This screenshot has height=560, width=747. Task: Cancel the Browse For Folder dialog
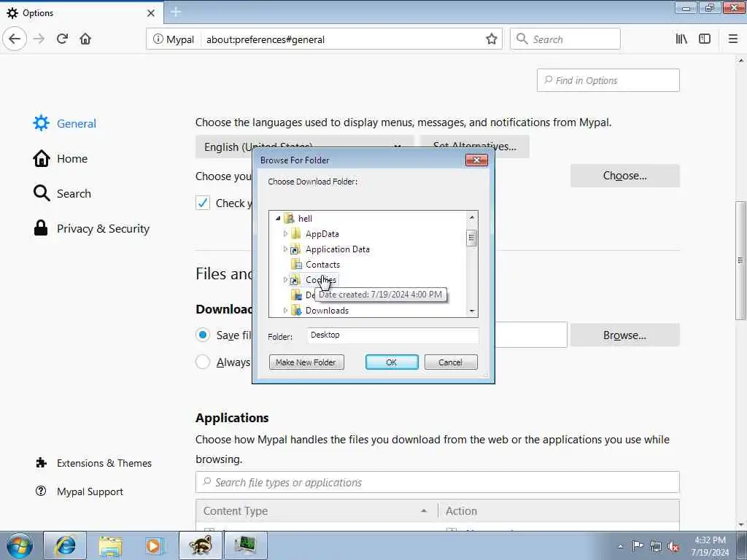(x=451, y=362)
